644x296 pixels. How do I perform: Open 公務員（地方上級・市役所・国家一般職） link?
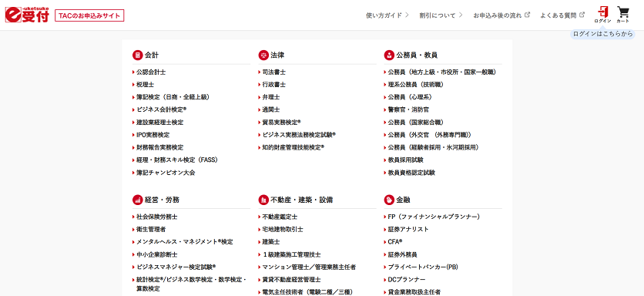pos(442,72)
